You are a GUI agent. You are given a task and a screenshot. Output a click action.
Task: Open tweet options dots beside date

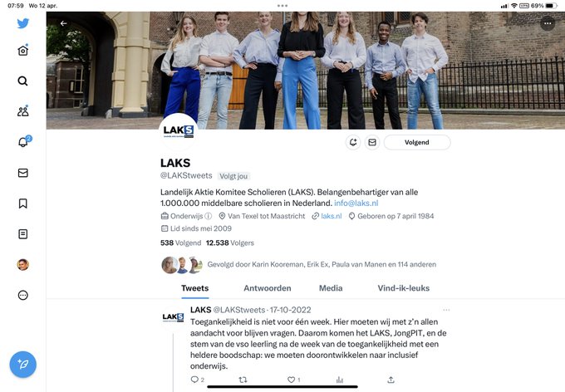pyautogui.click(x=446, y=310)
